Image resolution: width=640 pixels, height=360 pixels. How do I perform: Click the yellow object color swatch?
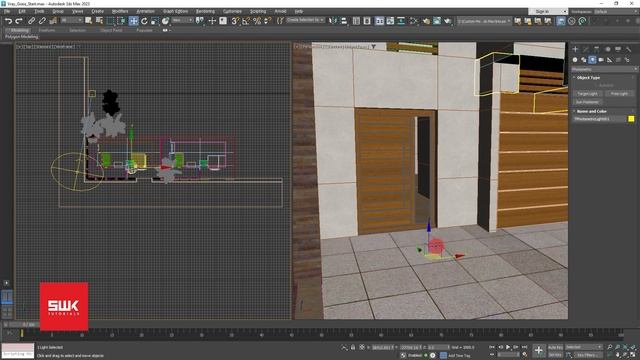[631, 119]
